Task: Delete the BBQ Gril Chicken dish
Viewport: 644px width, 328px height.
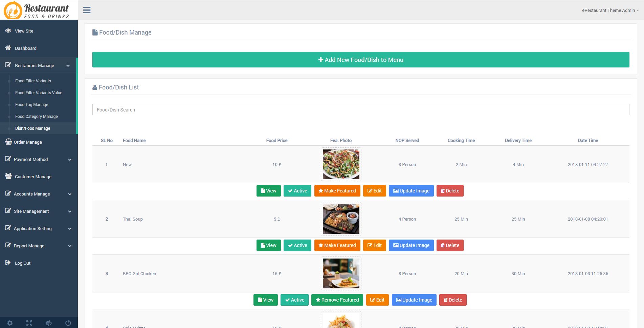Action: [453, 300]
